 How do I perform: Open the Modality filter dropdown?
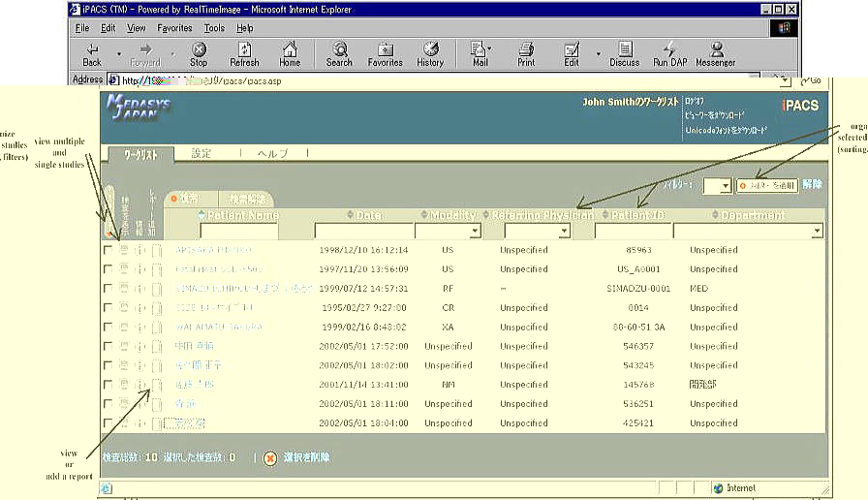coord(475,232)
